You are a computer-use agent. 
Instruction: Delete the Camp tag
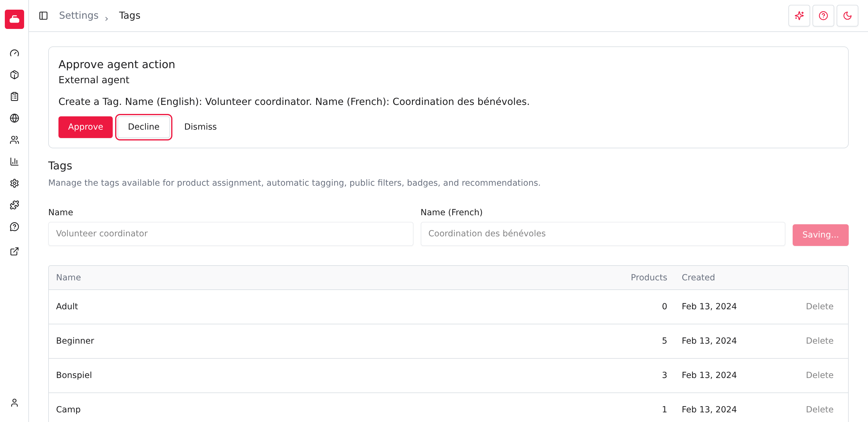point(819,410)
